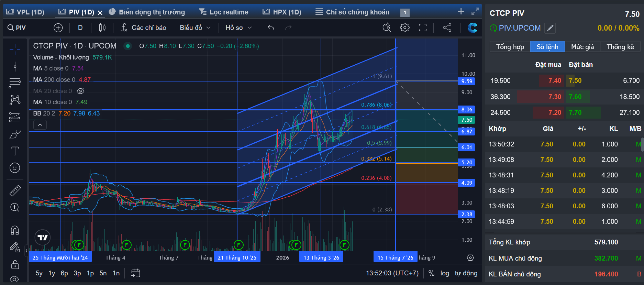Expand the 'Hồ sơ' dropdown
The height and width of the screenshot is (285, 644).
click(x=239, y=28)
